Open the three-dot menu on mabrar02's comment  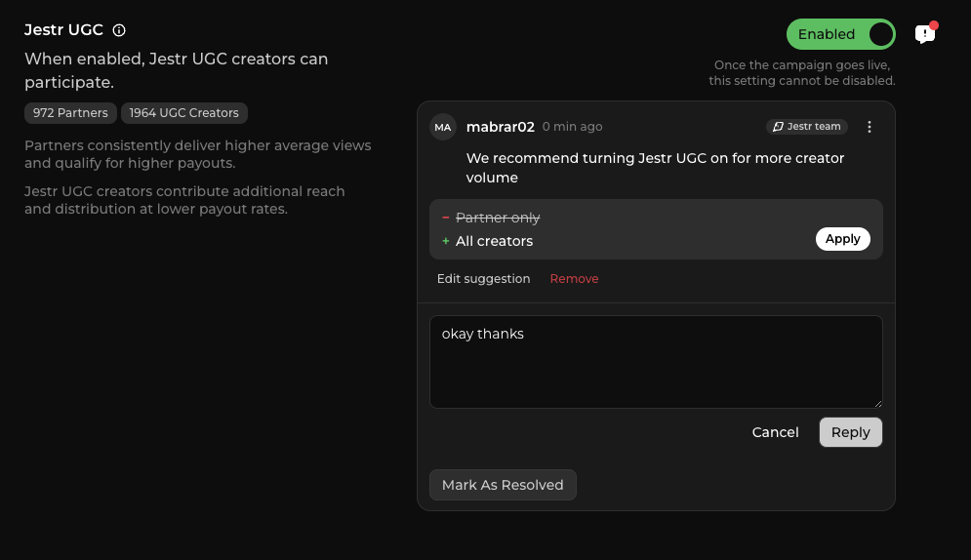click(870, 127)
